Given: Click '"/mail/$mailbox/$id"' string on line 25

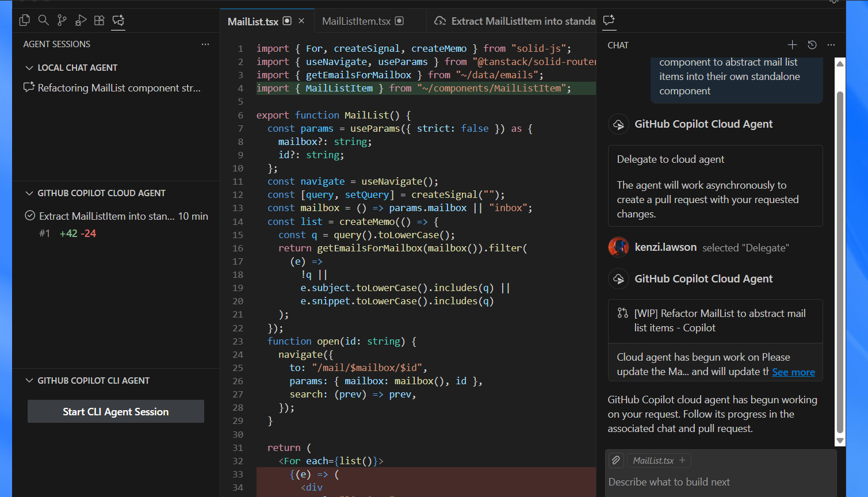Looking at the screenshot, I should (367, 368).
